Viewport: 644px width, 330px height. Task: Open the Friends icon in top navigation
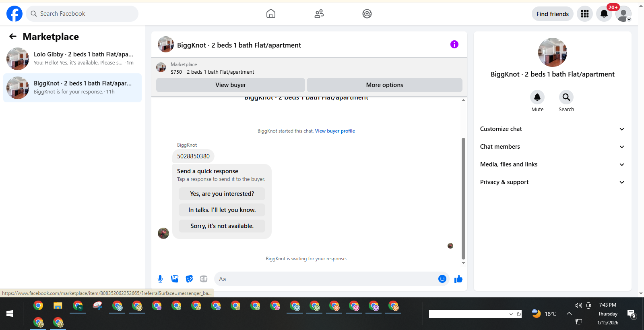(x=319, y=14)
